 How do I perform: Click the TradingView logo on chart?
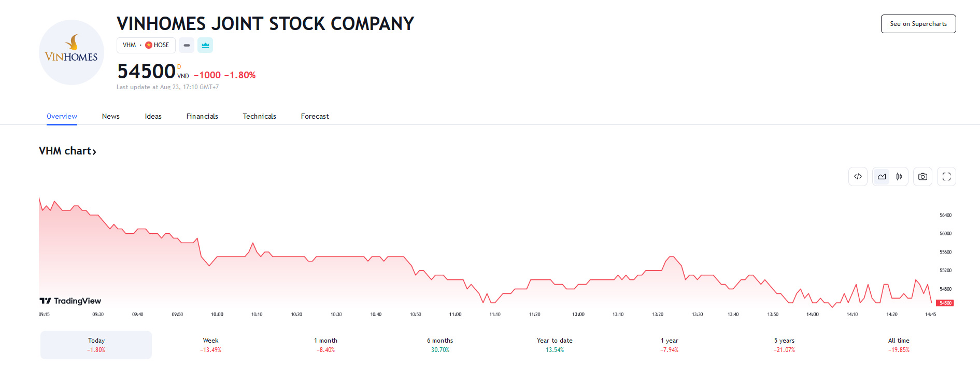click(70, 301)
